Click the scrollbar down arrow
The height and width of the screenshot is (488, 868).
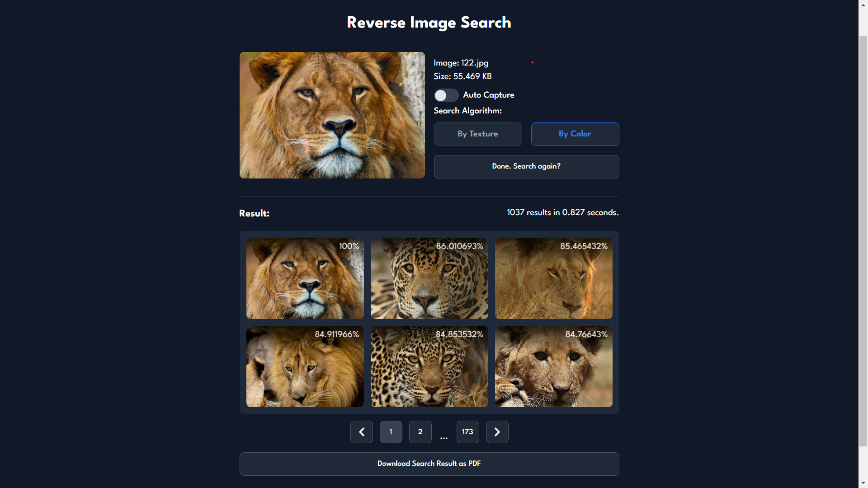click(863, 484)
